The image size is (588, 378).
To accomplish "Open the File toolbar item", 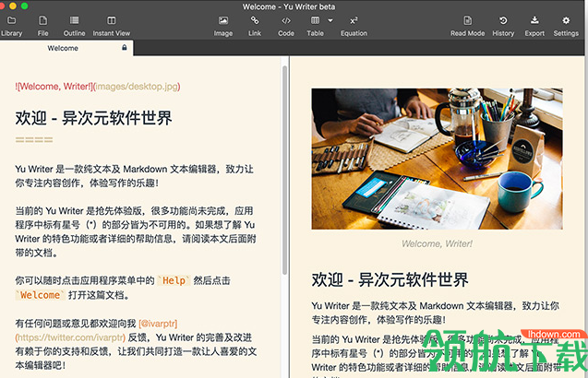I will click(x=42, y=26).
